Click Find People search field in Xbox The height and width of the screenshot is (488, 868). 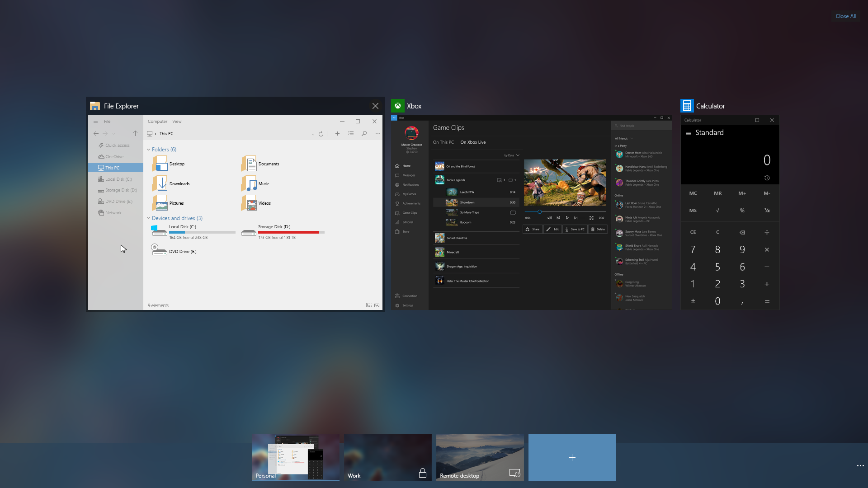[x=641, y=126]
